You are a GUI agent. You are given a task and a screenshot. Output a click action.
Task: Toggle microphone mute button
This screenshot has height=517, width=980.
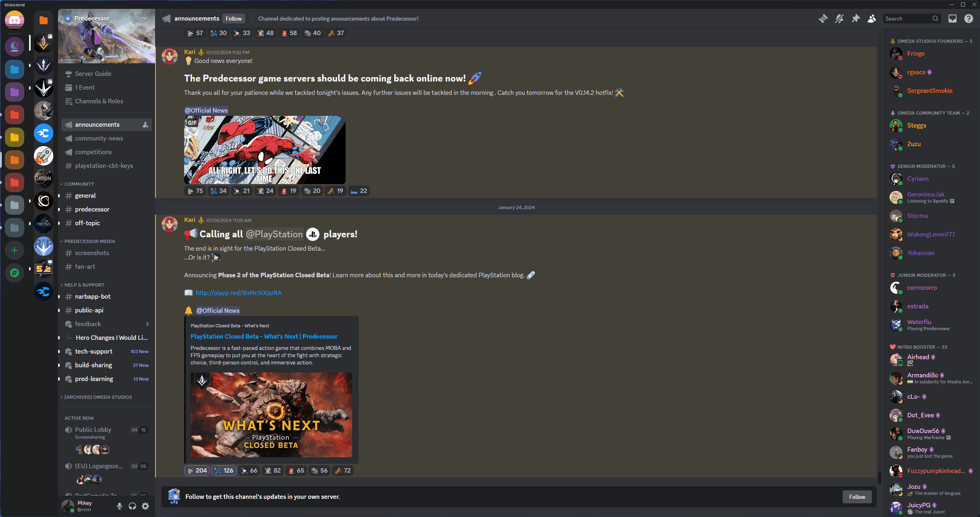[120, 506]
